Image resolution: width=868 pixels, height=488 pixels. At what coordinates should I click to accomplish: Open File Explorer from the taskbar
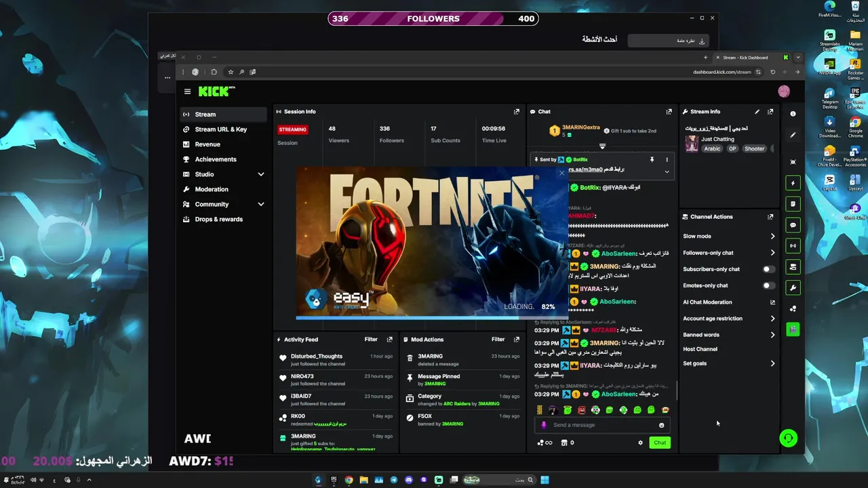click(364, 480)
